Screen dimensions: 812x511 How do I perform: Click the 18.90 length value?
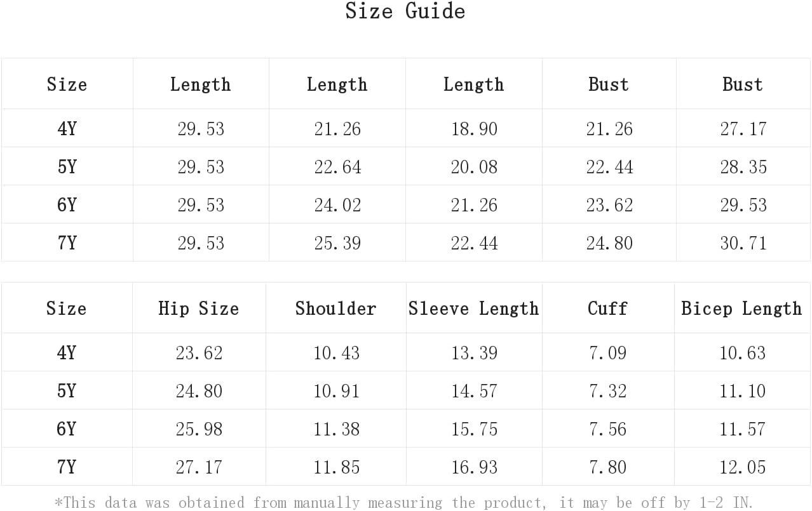tap(474, 129)
